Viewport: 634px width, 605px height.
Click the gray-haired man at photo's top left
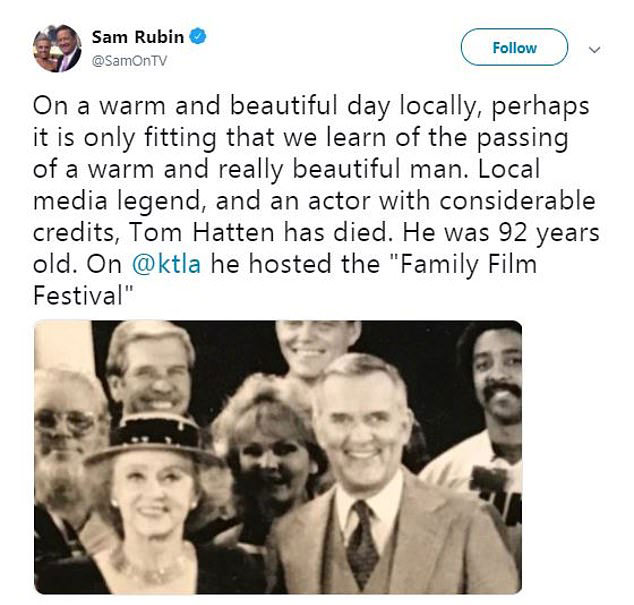(x=148, y=368)
